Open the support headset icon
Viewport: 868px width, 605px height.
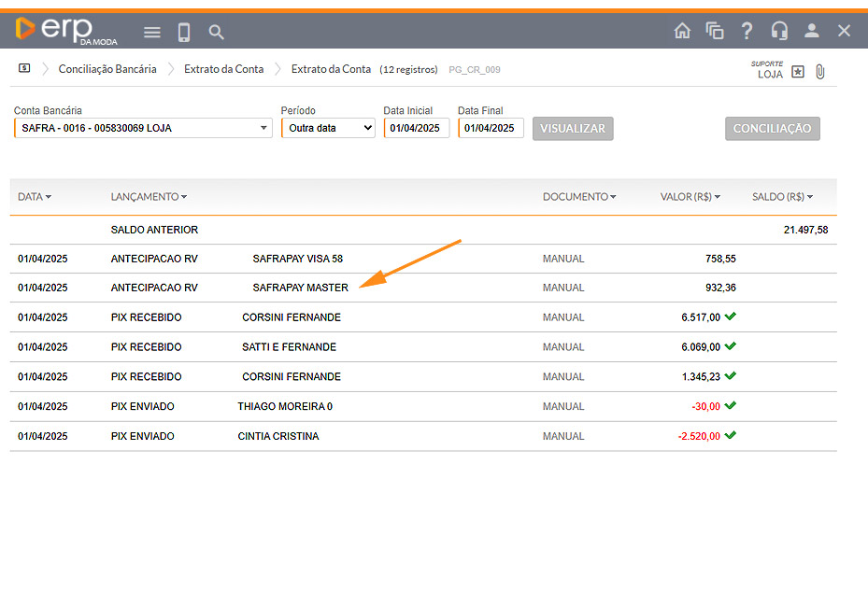coord(779,31)
